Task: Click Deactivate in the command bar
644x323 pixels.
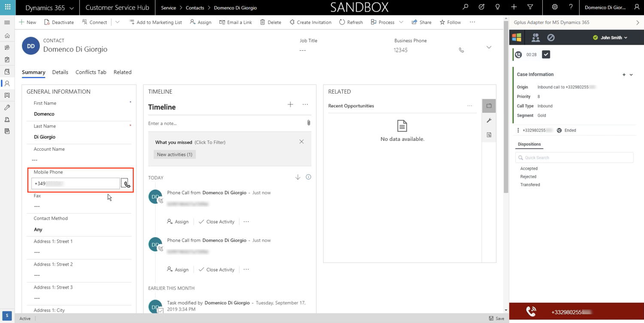Action: pyautogui.click(x=59, y=22)
